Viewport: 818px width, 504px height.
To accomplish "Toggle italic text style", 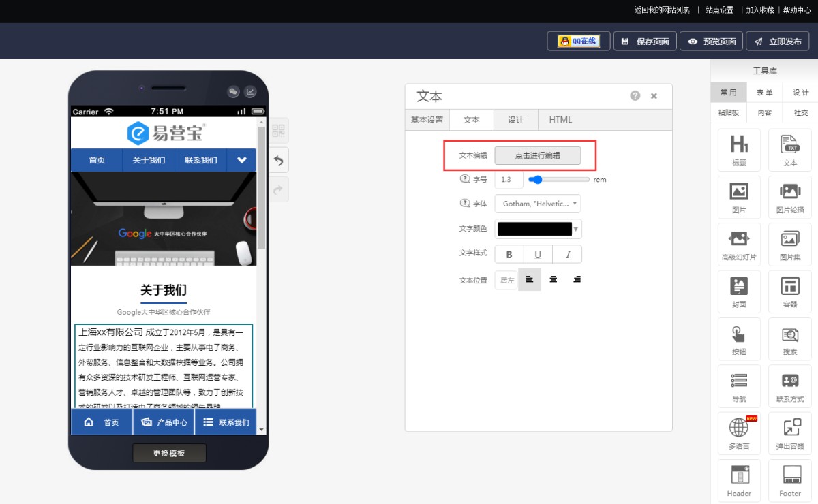I will (x=567, y=255).
